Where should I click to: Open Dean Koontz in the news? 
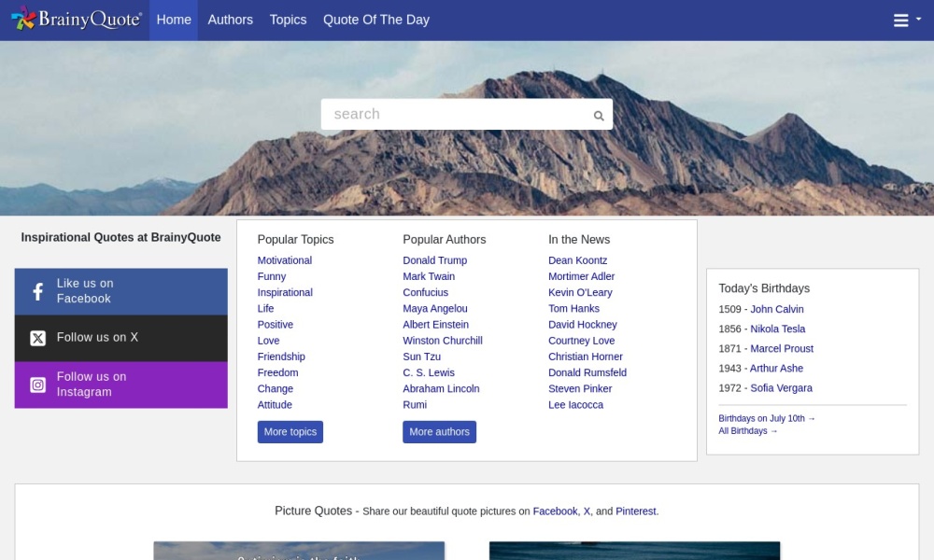(x=578, y=260)
